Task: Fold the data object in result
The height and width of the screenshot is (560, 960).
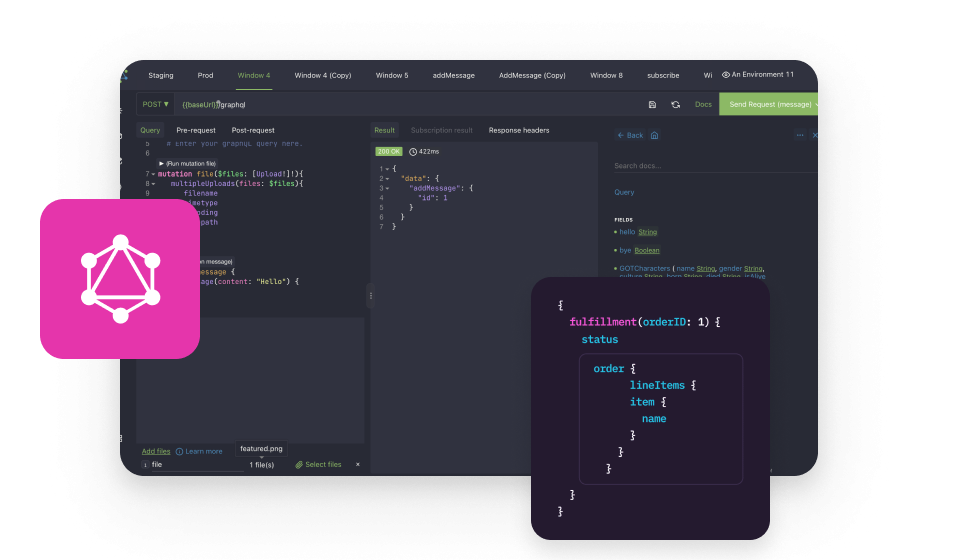Action: (x=387, y=178)
